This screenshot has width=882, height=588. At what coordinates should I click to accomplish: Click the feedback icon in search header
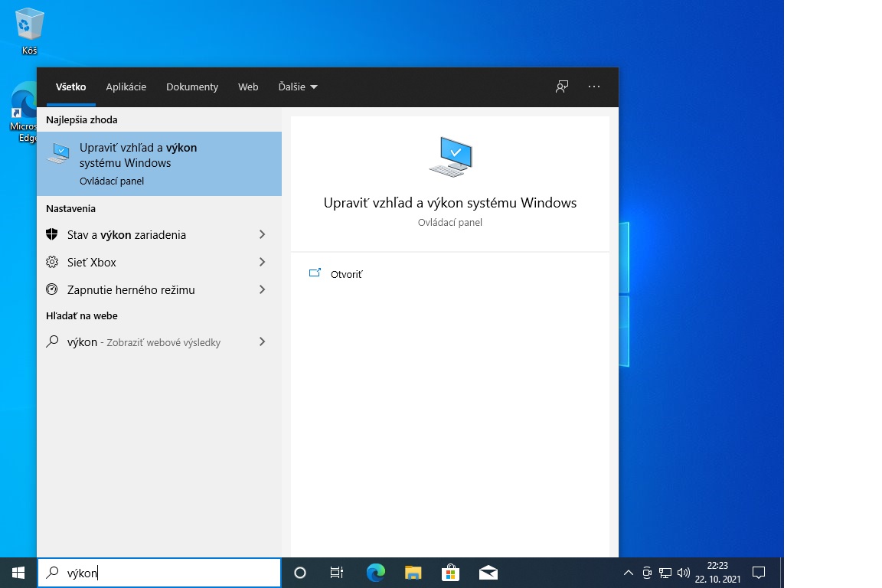pos(562,87)
